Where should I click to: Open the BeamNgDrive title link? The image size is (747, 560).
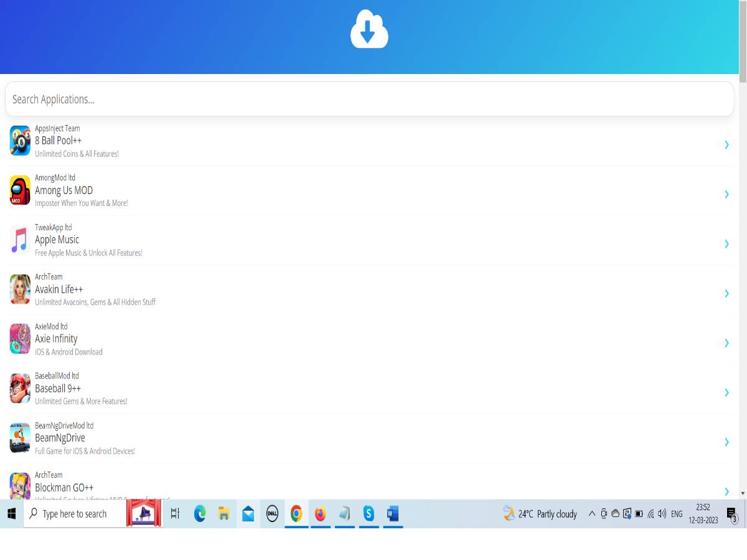point(60,438)
